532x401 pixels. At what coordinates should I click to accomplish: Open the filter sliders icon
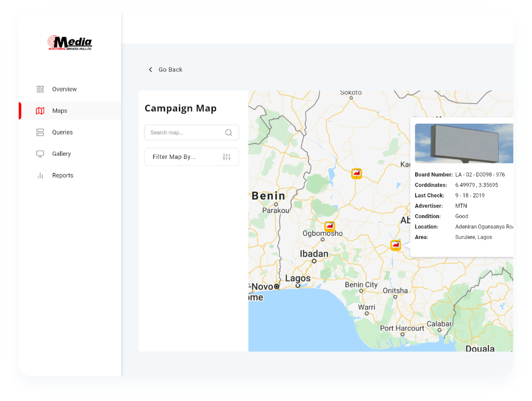click(x=227, y=157)
